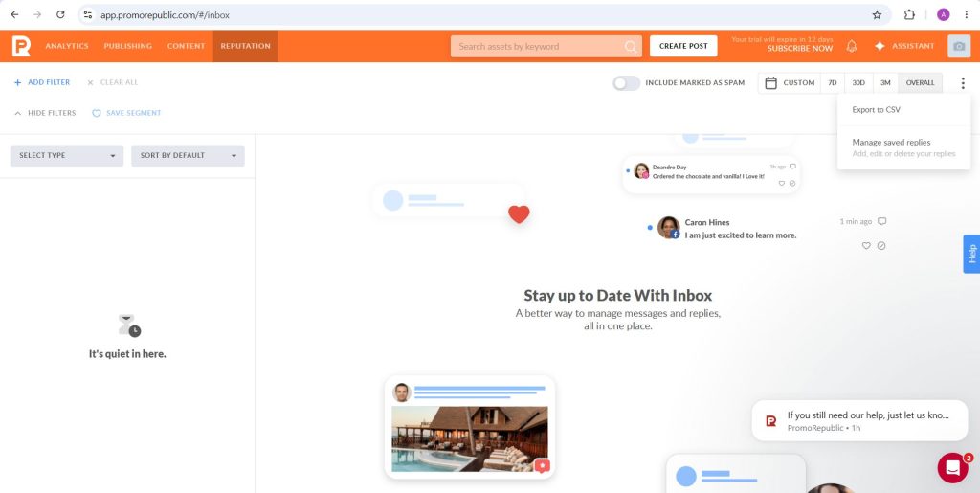The width and height of the screenshot is (980, 493).
Task: Open the PromoRepublic chat notification popup
Action: tap(859, 420)
